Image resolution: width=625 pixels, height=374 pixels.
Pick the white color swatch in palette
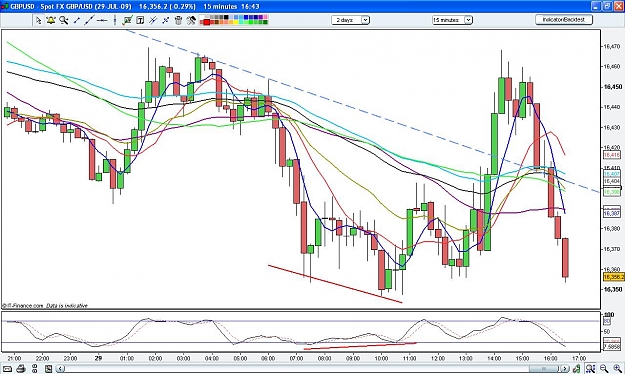(202, 18)
